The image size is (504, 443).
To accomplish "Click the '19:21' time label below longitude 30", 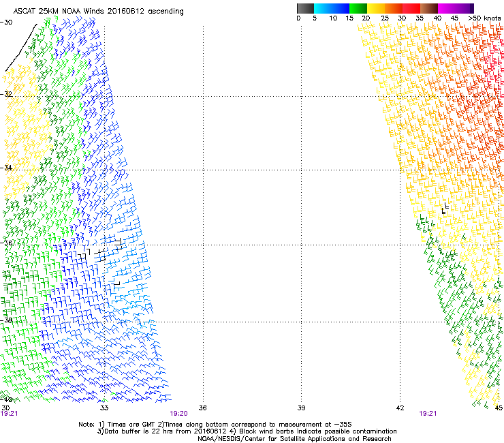I will [x=9, y=414].
